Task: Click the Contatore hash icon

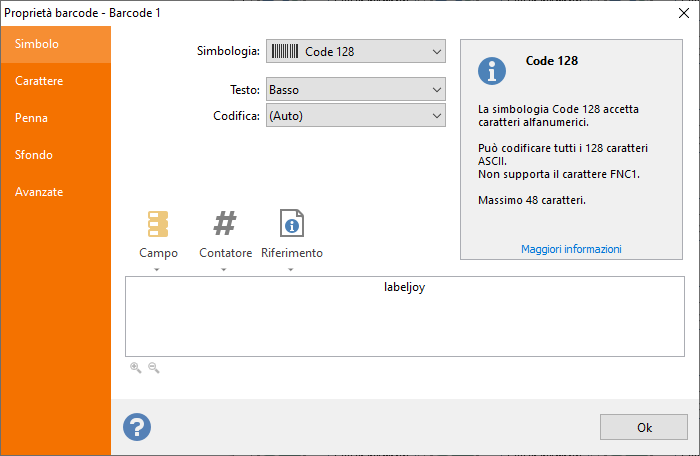Action: (225, 224)
